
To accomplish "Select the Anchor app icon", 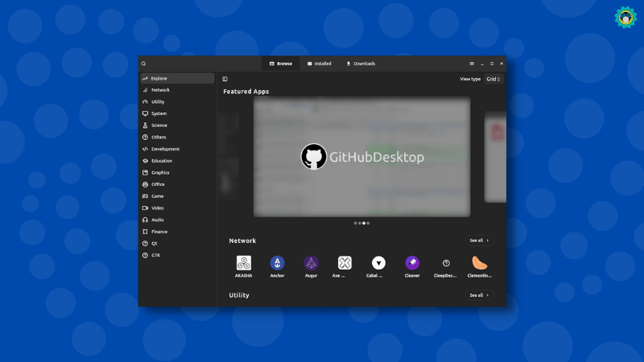I will (x=277, y=263).
